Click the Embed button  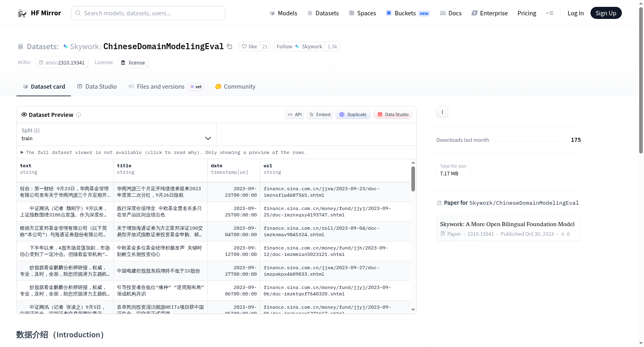point(320,114)
